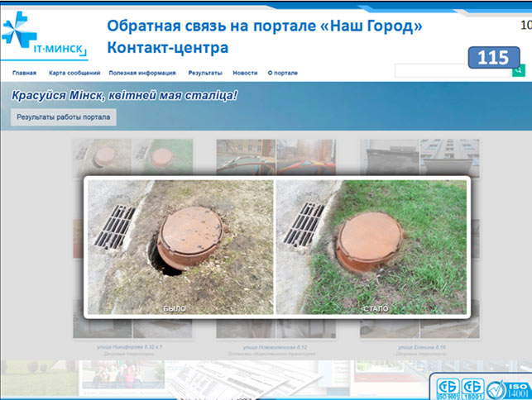Click the checkmark certification emblem

tap(496, 387)
